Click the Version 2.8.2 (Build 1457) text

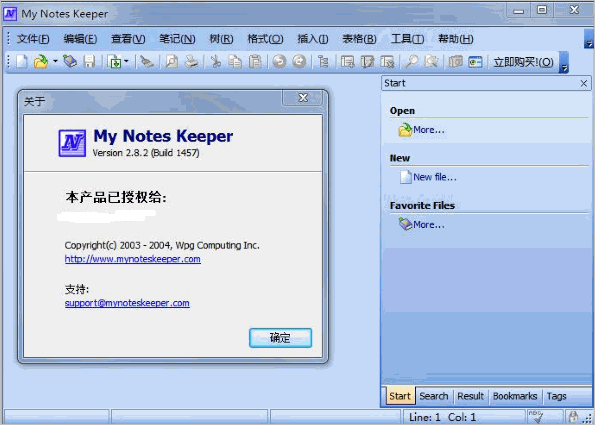click(146, 153)
